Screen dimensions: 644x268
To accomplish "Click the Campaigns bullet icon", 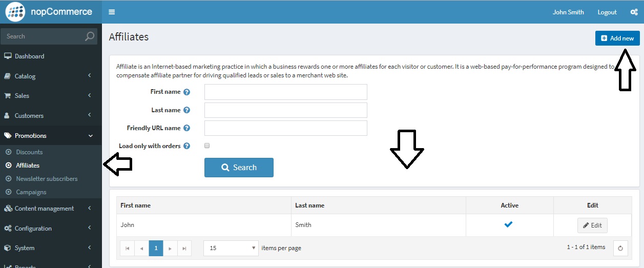I will point(8,192).
